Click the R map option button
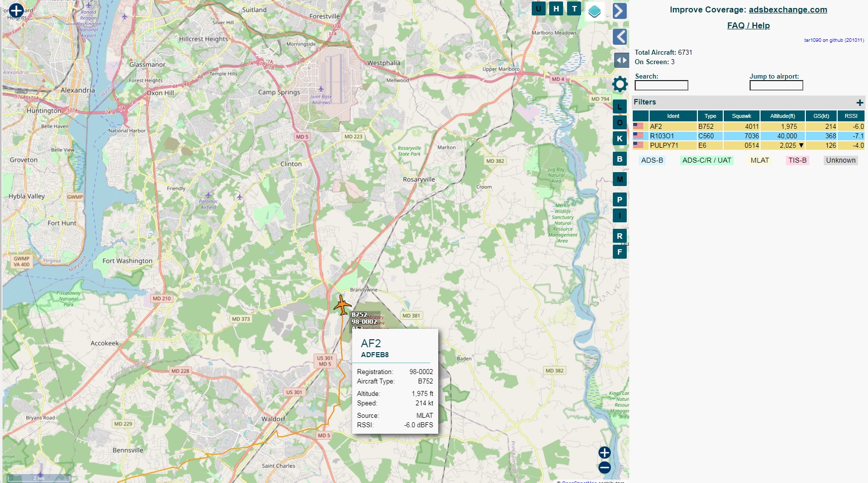Screen dimensions: 868x483 click(x=619, y=236)
